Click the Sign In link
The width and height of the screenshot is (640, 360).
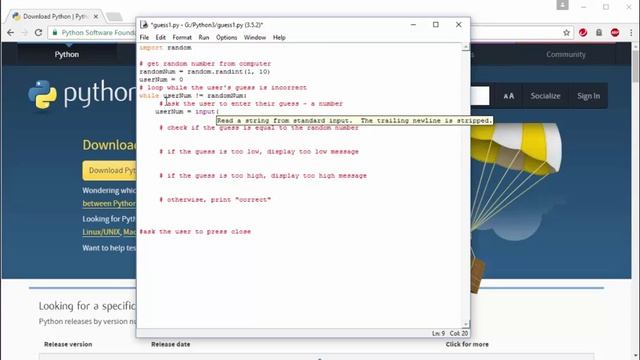(589, 96)
